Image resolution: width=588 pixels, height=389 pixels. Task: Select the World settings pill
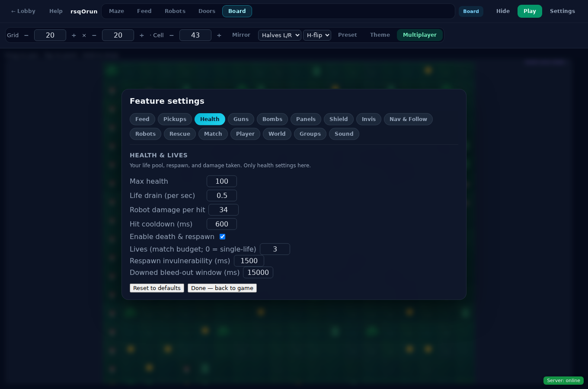(x=277, y=134)
